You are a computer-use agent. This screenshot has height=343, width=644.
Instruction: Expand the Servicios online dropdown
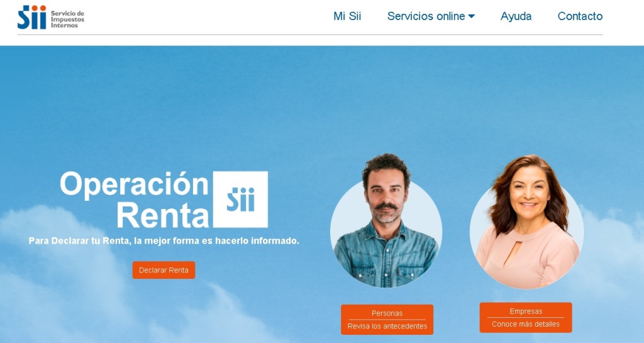431,16
